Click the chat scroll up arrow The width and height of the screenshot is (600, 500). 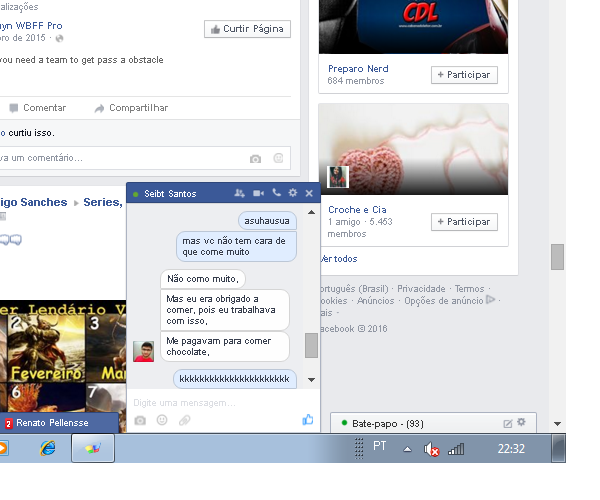point(311,212)
